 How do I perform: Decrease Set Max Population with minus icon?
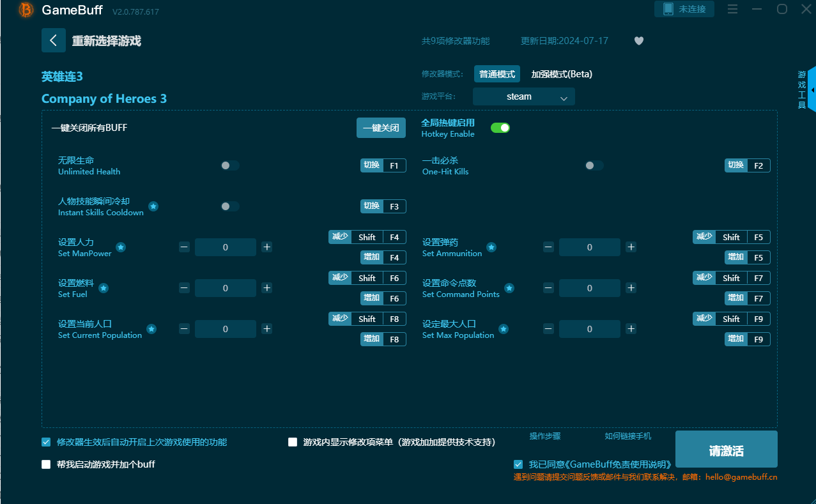[x=548, y=329]
